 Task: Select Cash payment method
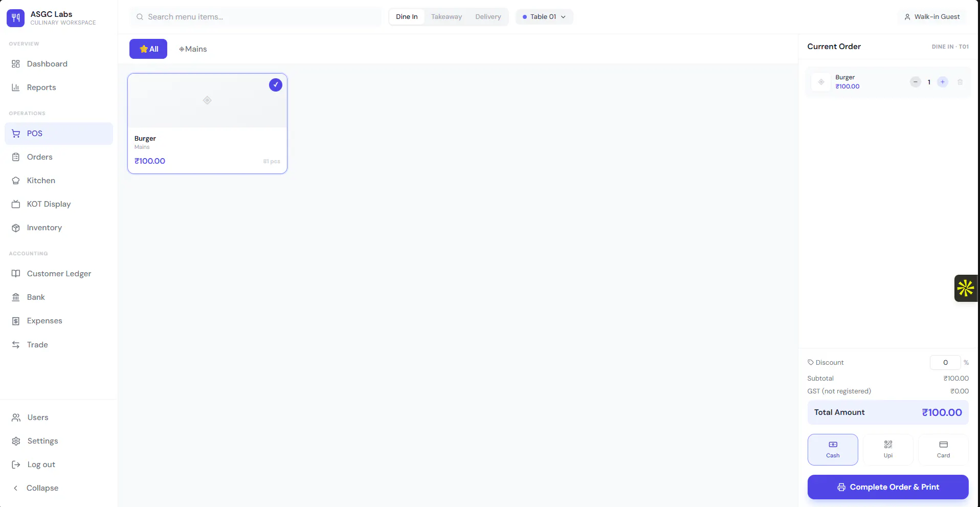click(x=833, y=450)
